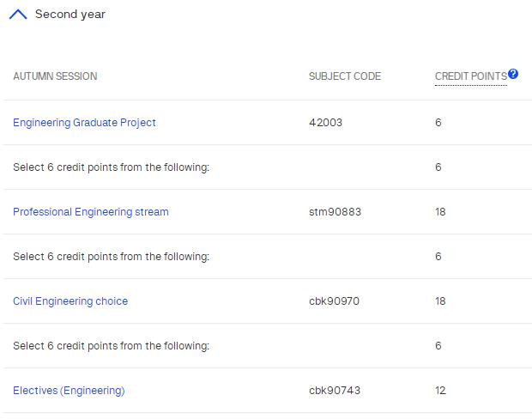Click the CREDIT POINTS column header
532x419 pixels.
coord(470,76)
